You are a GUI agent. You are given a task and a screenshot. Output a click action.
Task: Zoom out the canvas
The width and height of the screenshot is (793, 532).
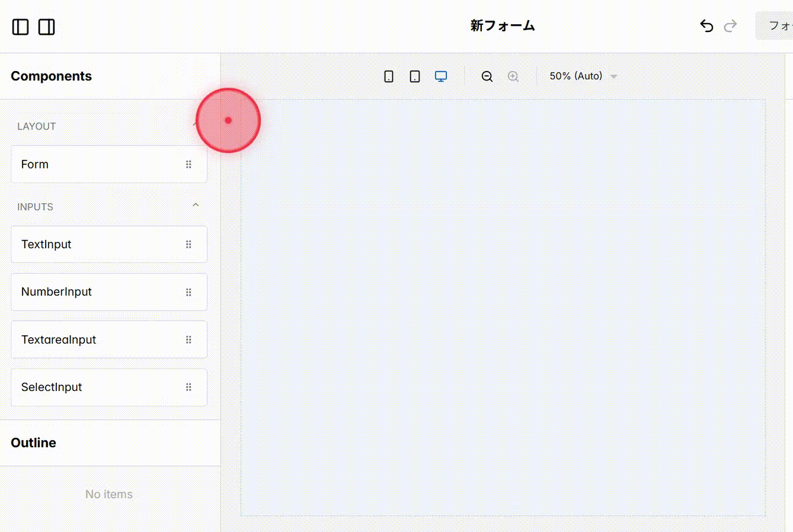click(x=487, y=76)
